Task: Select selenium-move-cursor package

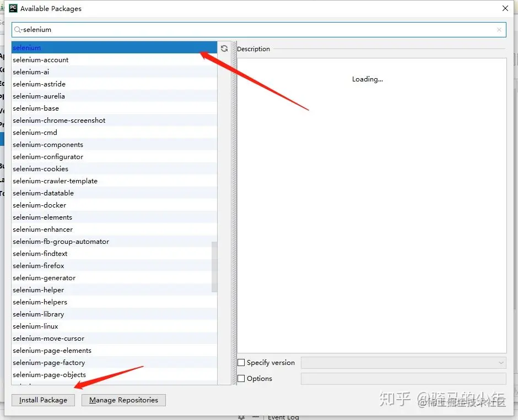Action: 114,338
